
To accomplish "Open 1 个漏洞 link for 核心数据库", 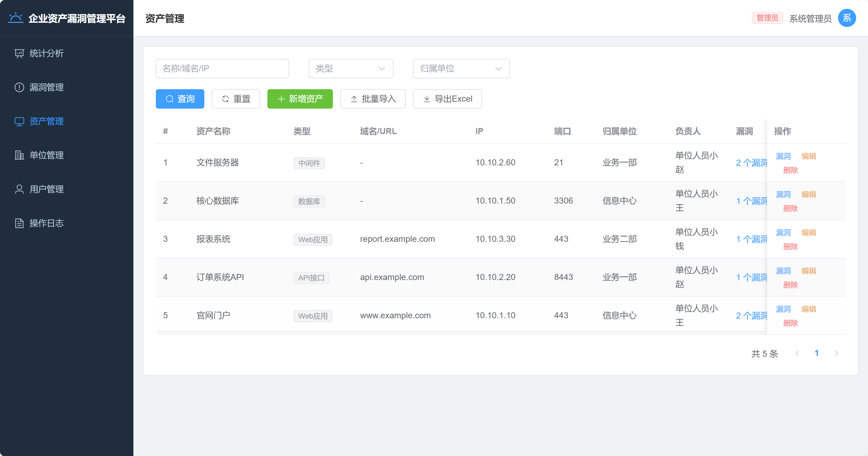I will pyautogui.click(x=751, y=201).
